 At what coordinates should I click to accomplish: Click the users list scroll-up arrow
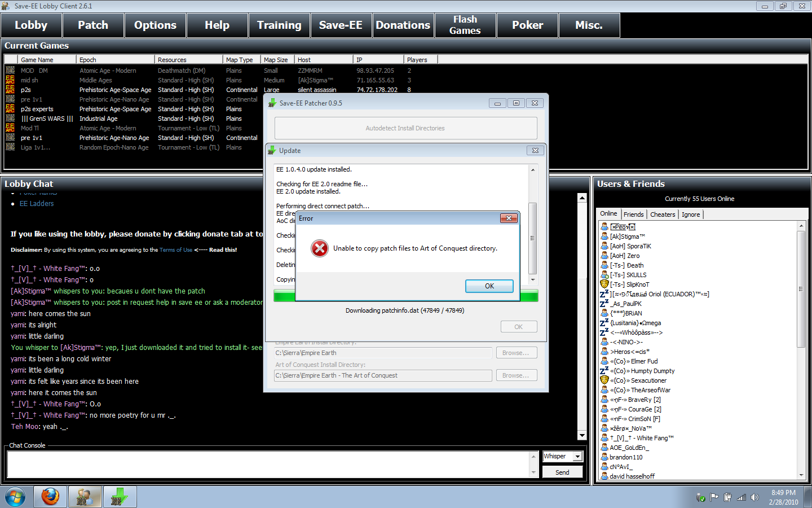(801, 226)
